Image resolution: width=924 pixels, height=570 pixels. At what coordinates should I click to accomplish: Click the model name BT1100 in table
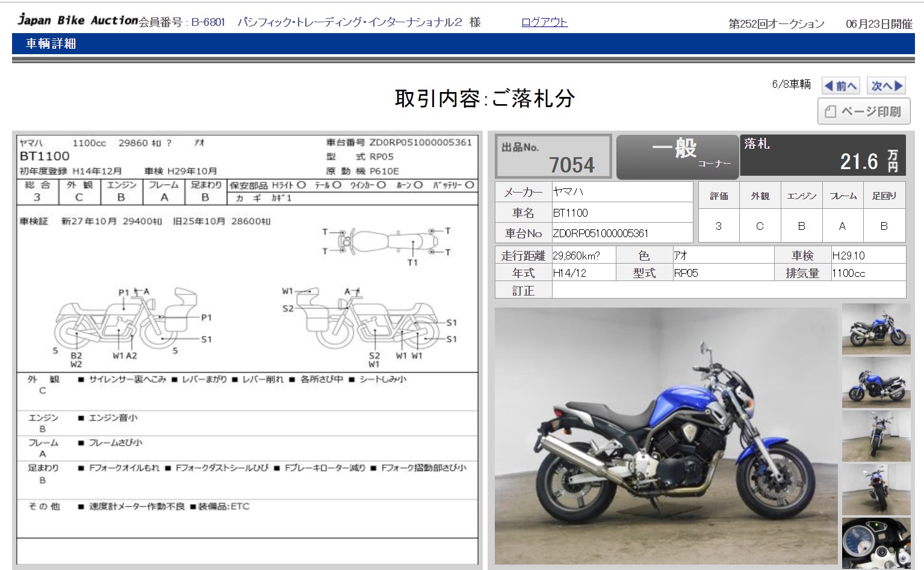click(x=571, y=212)
